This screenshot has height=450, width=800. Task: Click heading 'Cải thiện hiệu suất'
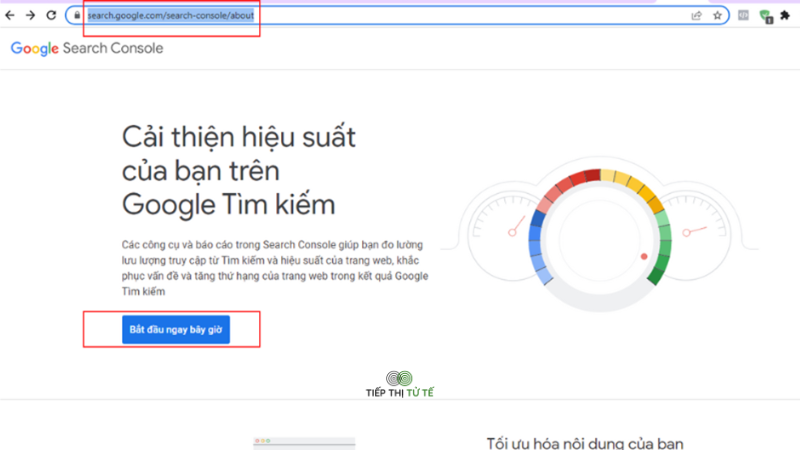238,137
